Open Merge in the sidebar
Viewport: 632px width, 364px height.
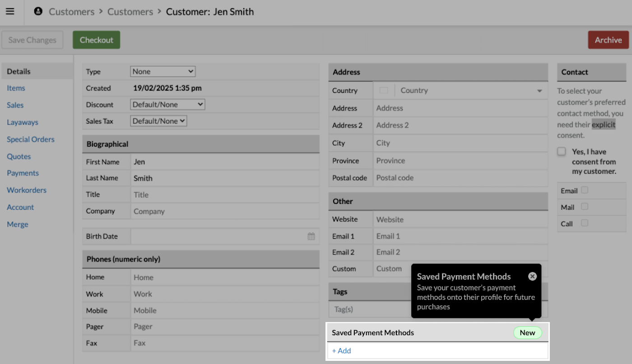click(18, 225)
